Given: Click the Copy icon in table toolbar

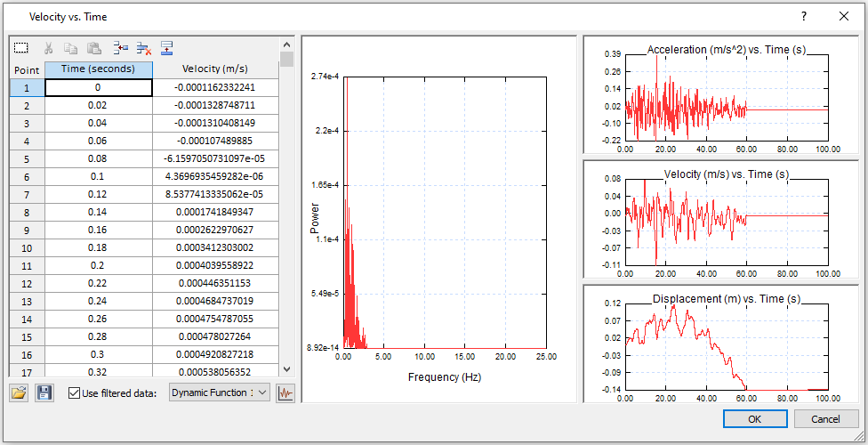Looking at the screenshot, I should (71, 48).
